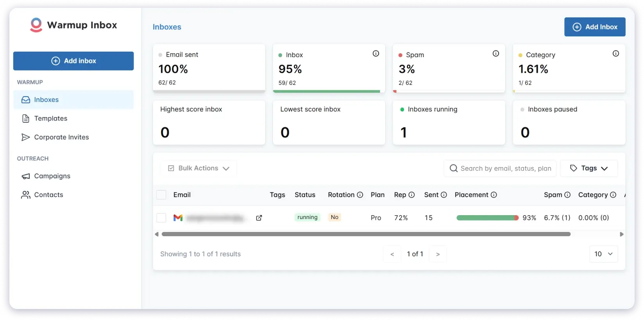Open the rows-per-page dropdown showing 10
Image resolution: width=644 pixels, height=320 pixels.
[x=603, y=254]
